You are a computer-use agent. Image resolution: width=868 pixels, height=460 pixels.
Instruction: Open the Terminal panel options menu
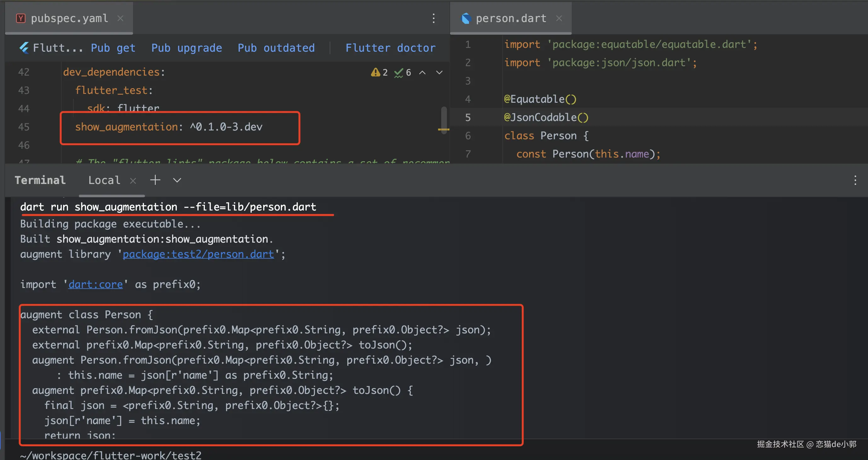coord(855,181)
